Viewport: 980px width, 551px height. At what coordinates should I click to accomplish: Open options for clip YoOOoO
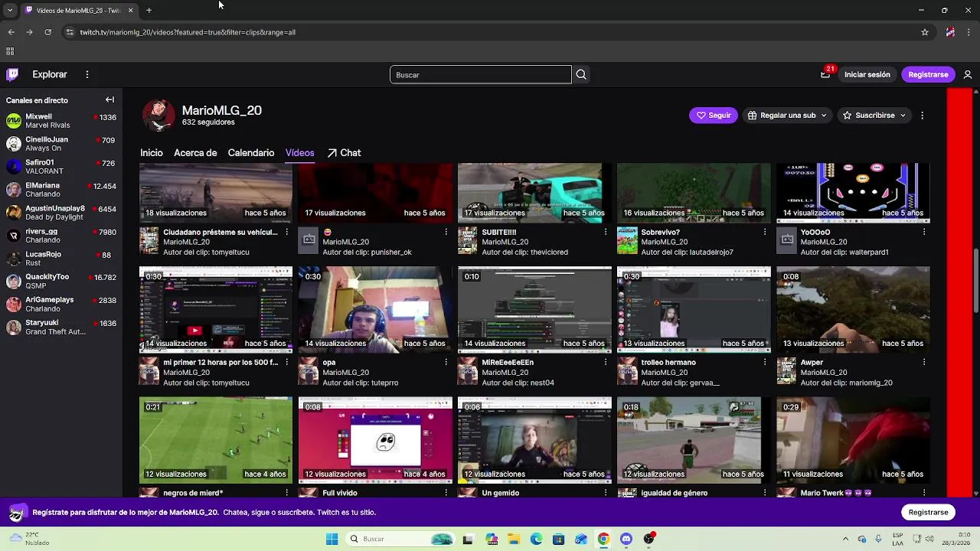924,232
